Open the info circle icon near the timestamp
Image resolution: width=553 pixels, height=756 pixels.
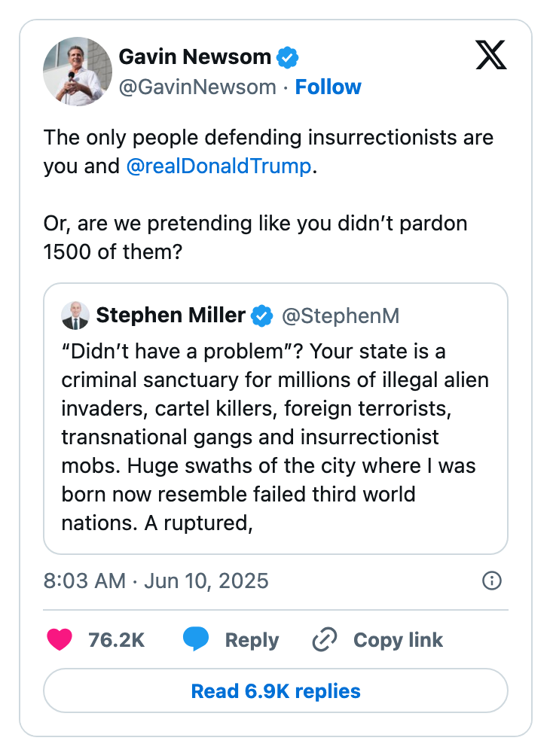click(x=491, y=581)
